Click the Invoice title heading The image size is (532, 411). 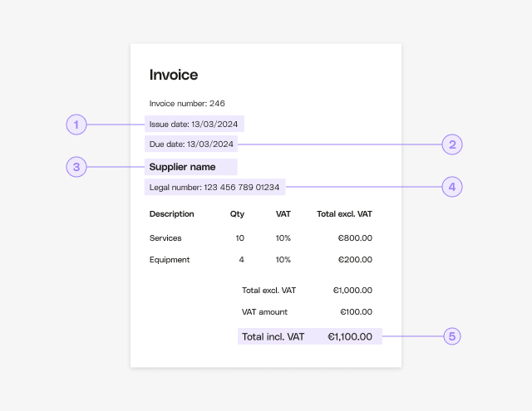174,75
